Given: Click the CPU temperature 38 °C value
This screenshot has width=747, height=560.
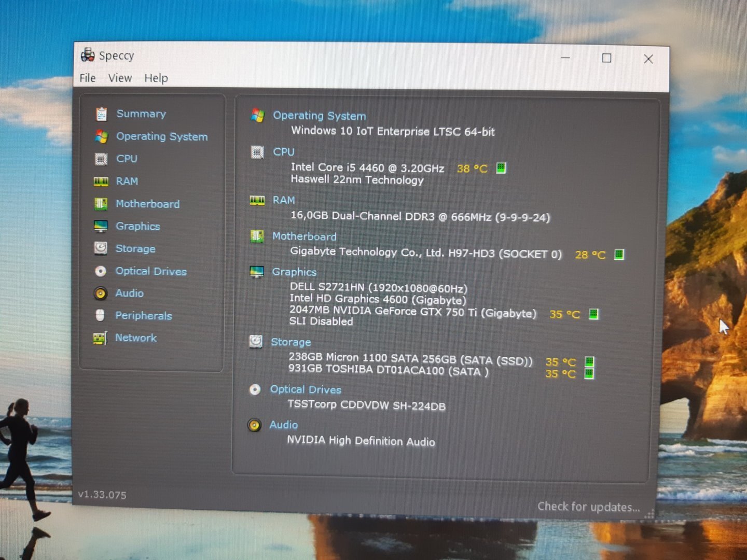Looking at the screenshot, I should point(472,169).
